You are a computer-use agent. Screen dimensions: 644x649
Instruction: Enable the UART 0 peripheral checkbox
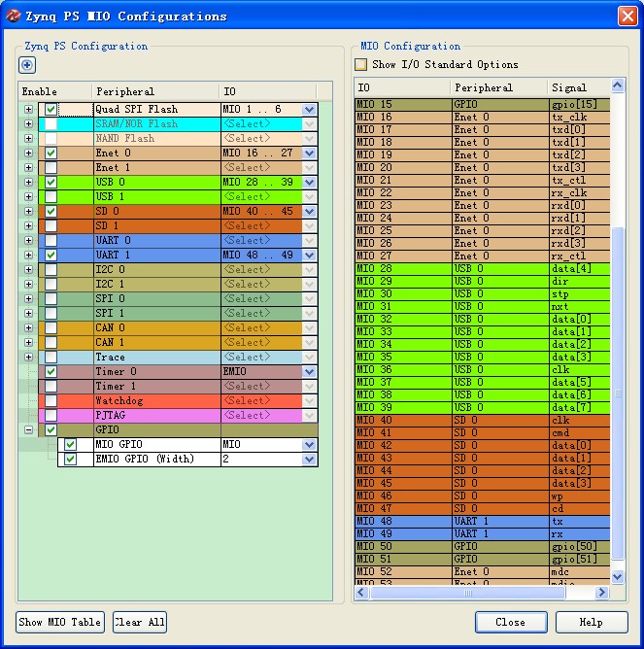pos(51,241)
